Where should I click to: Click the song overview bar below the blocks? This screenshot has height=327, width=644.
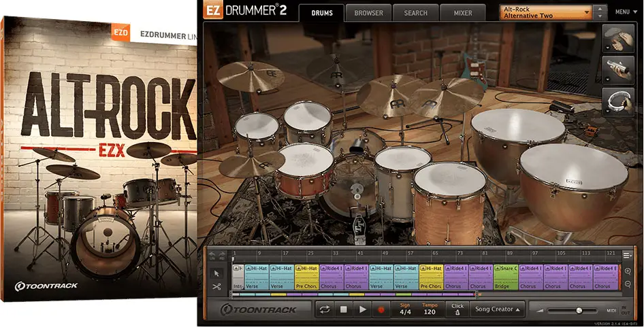click(x=354, y=294)
